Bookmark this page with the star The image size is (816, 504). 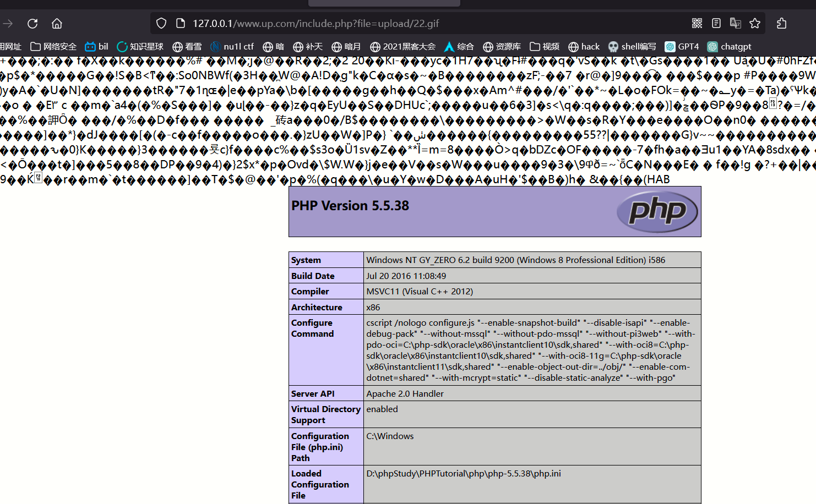755,23
